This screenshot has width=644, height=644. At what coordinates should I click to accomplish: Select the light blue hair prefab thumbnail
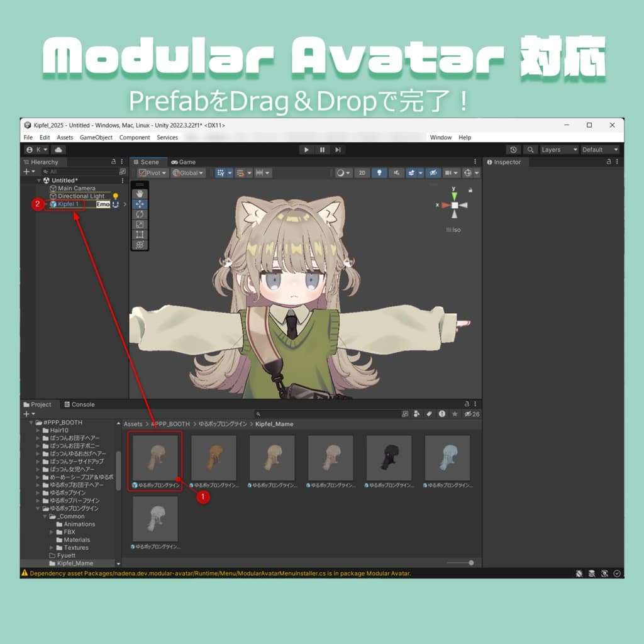pos(447,458)
